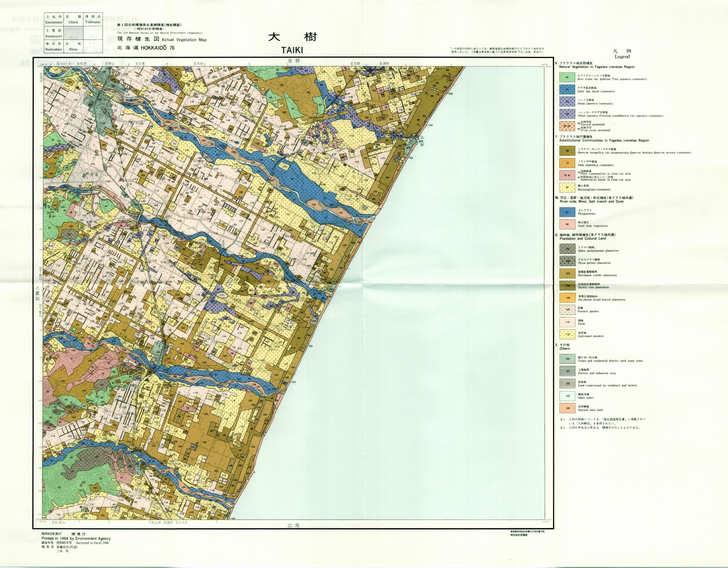The height and width of the screenshot is (568, 728).
Task: Click the natural grassland swatch 59·60
Action: click(567, 126)
